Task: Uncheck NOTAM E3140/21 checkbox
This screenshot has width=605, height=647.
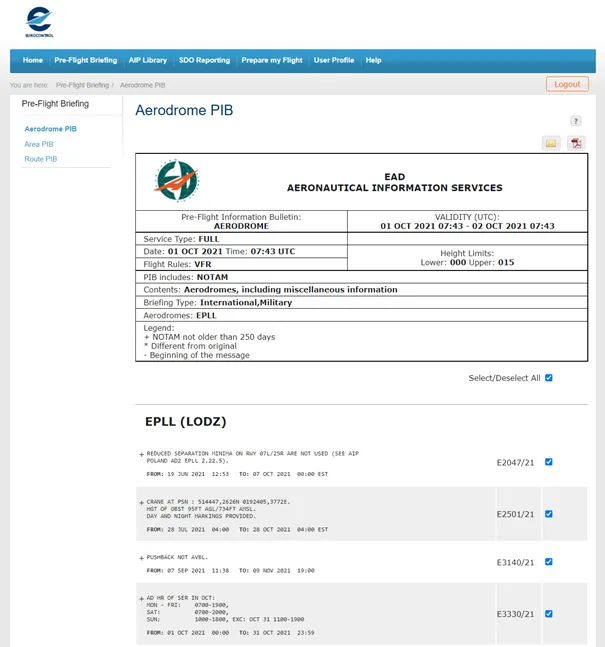Action: pyautogui.click(x=548, y=562)
